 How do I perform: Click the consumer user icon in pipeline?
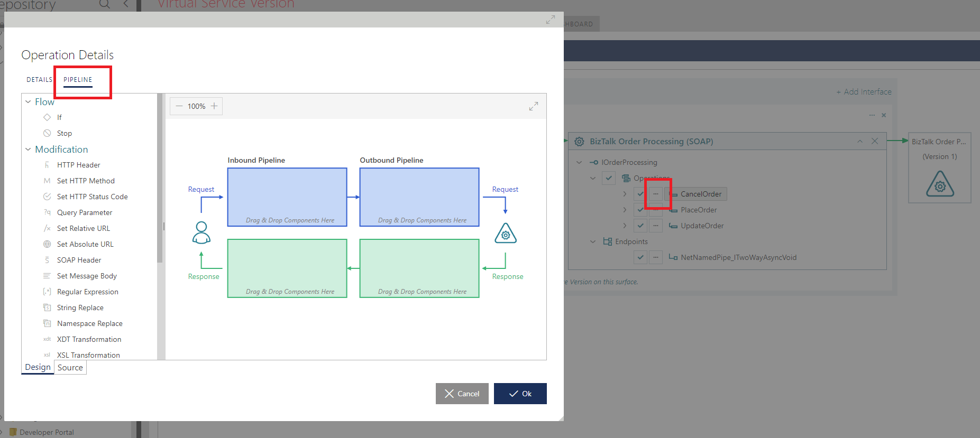click(x=202, y=232)
